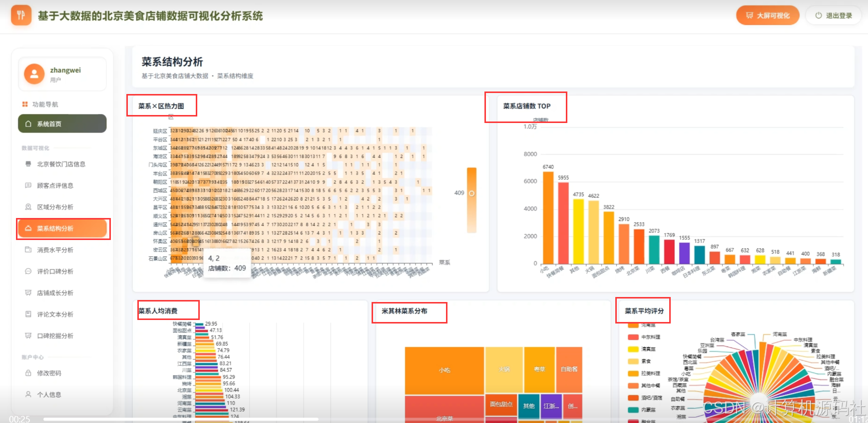
Task: Click the orange zhangwei user avatar
Action: point(34,74)
